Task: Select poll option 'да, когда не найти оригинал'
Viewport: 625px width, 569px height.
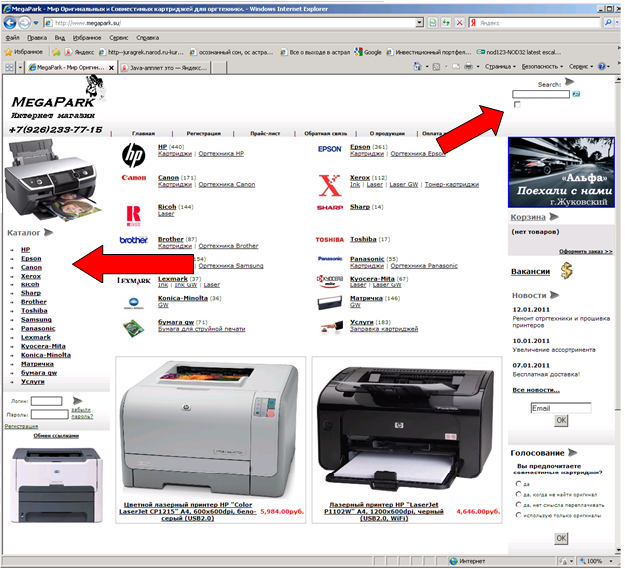Action: pyautogui.click(x=519, y=494)
